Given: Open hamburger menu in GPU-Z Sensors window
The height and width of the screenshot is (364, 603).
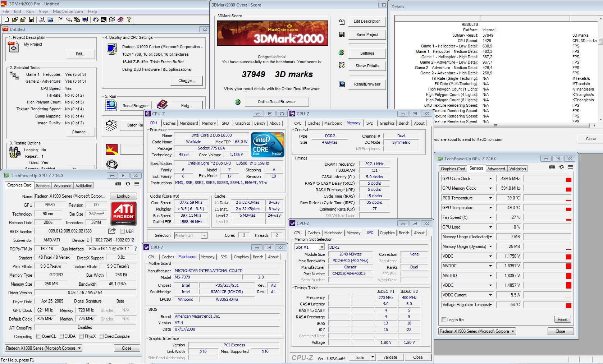Looking at the screenshot, I should pos(570,167).
